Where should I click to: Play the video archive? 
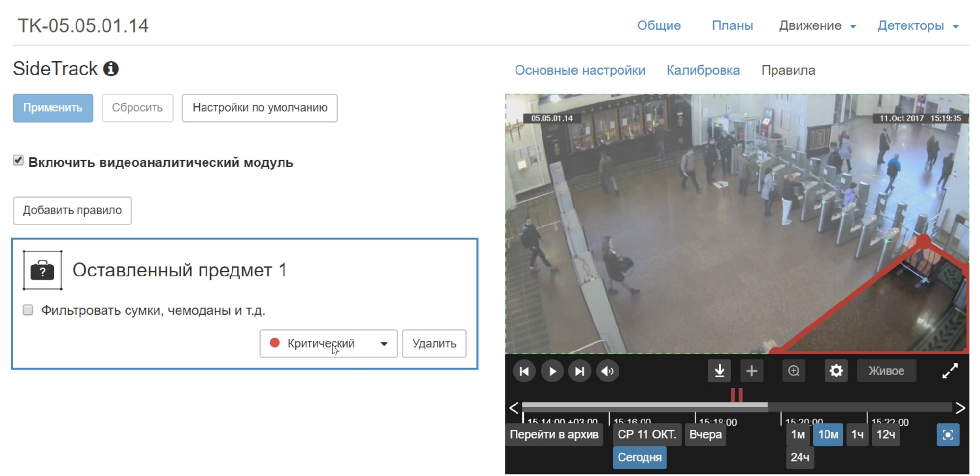click(552, 371)
